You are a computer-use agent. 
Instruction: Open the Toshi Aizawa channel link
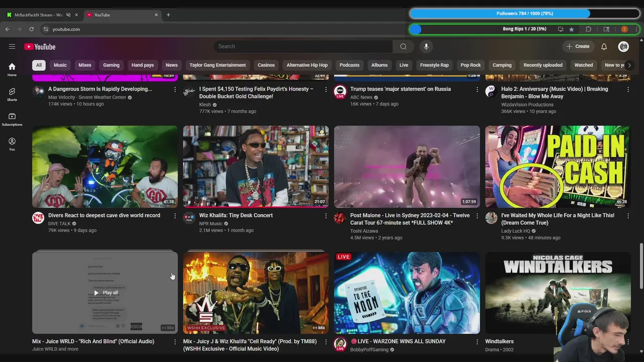pyautogui.click(x=364, y=231)
